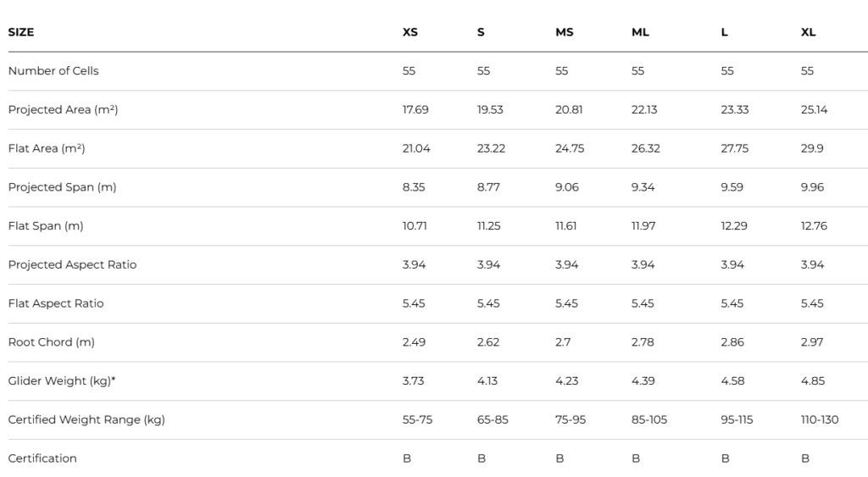The width and height of the screenshot is (868, 477).
Task: Select the Glider Weight row label
Action: click(62, 381)
